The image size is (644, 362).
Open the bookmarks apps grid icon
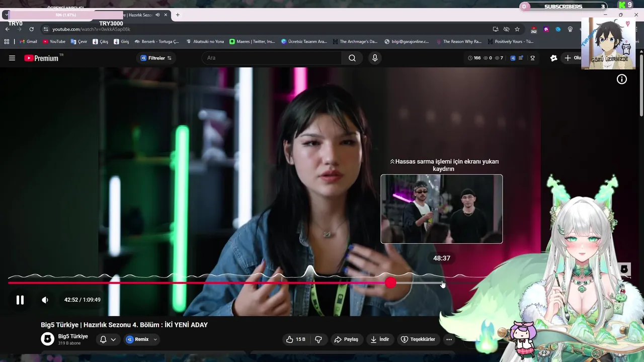[7, 42]
